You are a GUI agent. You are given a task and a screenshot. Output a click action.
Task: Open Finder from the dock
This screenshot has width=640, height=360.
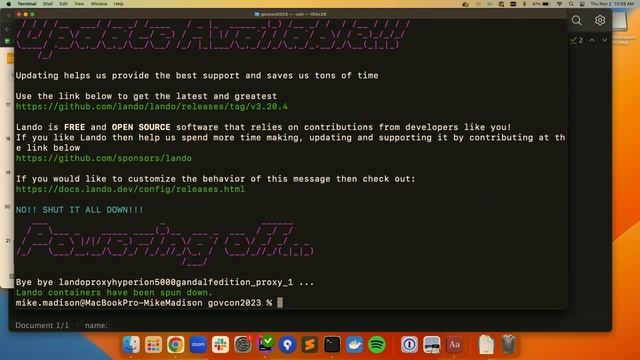click(131, 344)
